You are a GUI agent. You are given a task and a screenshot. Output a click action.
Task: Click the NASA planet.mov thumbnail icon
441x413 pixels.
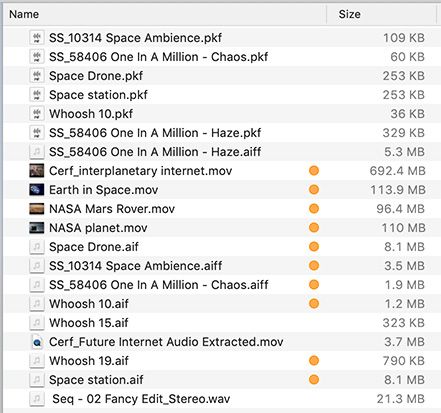37,228
